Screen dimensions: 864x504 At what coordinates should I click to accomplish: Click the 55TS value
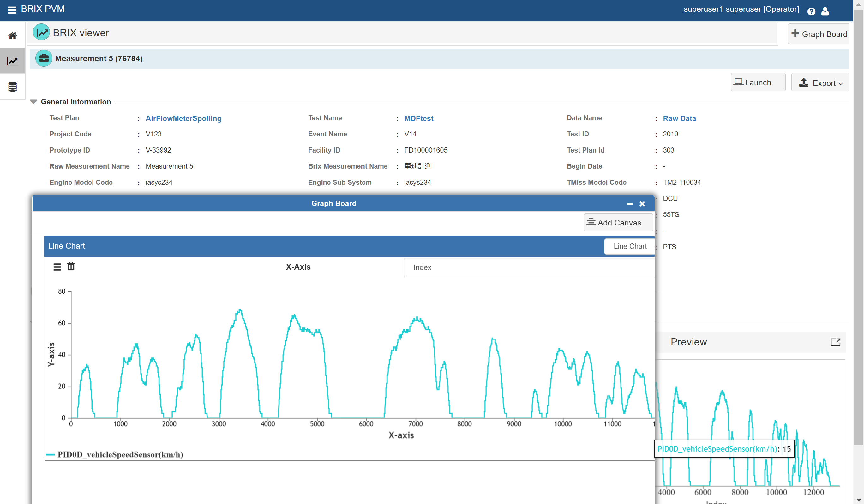coord(671,215)
